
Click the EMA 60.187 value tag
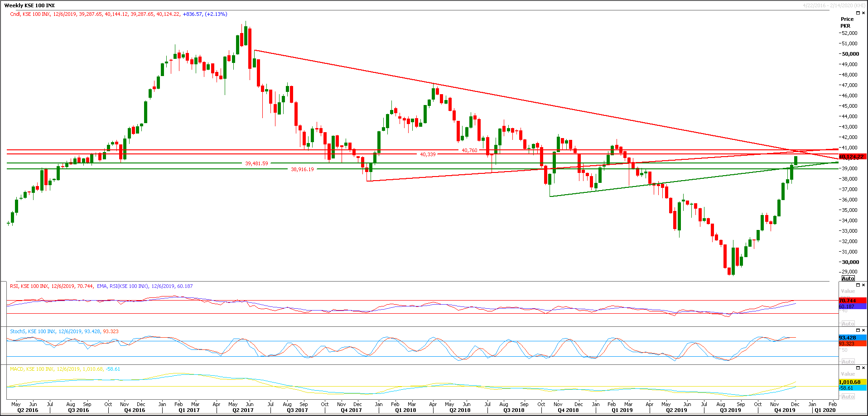coord(852,306)
